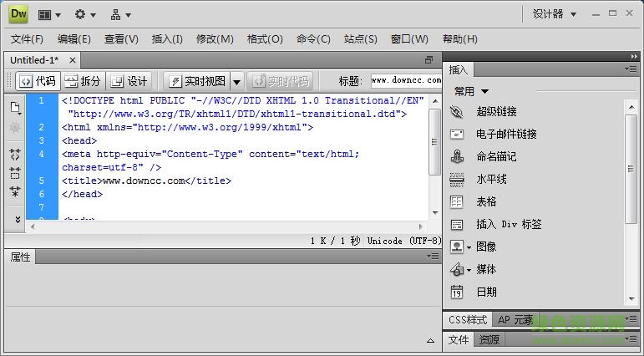Open the image (图像) dropdown arrow
This screenshot has height=356, width=644.
tap(469, 247)
